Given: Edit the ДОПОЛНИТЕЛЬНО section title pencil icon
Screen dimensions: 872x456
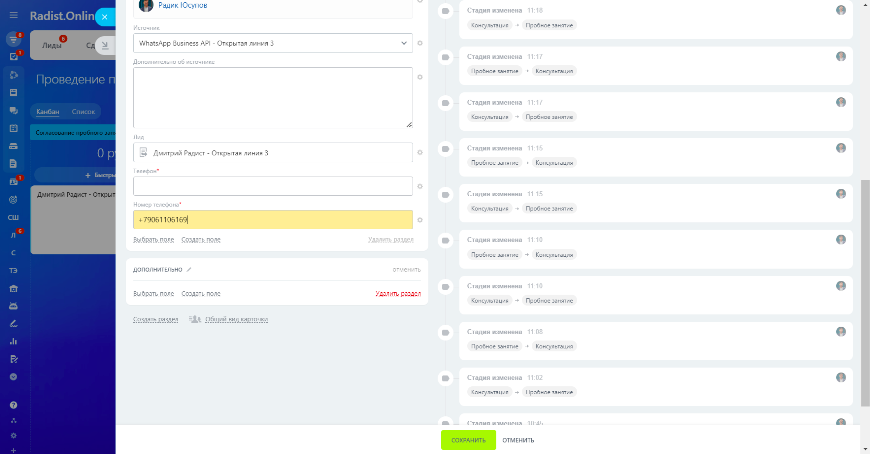Looking at the screenshot, I should (x=189, y=270).
